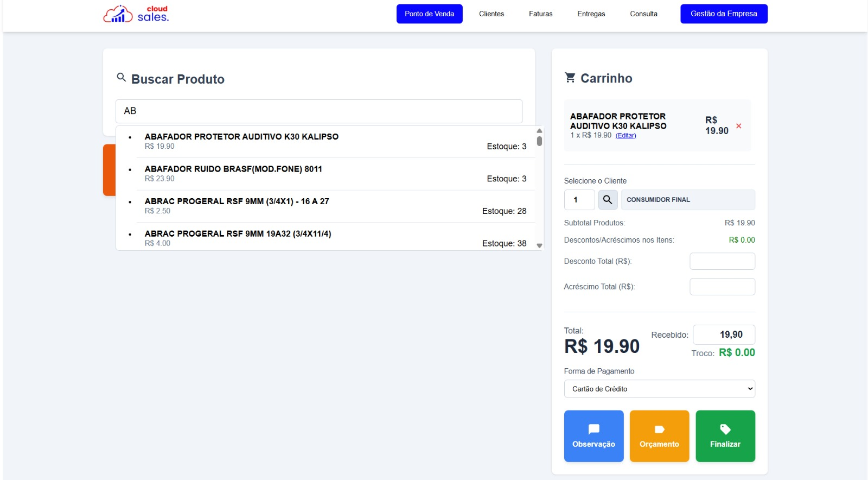Click the Buscar Produto search field
868x480 pixels.
319,111
